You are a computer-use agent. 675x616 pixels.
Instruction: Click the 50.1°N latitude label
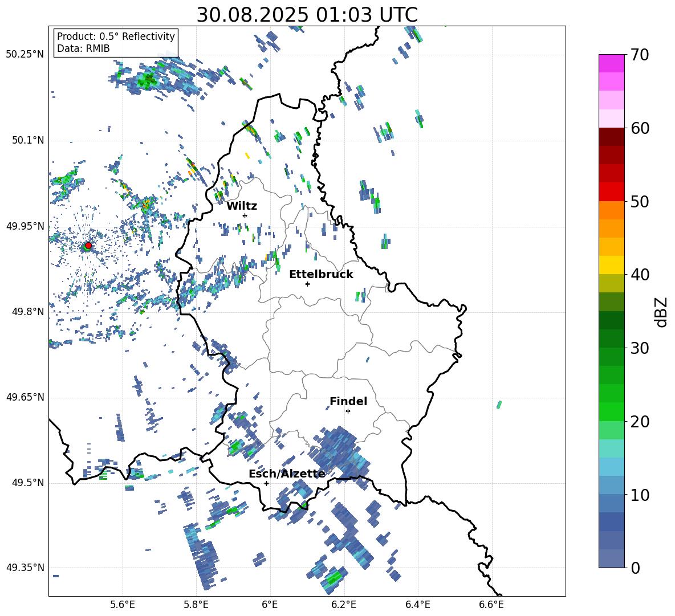tap(27, 141)
